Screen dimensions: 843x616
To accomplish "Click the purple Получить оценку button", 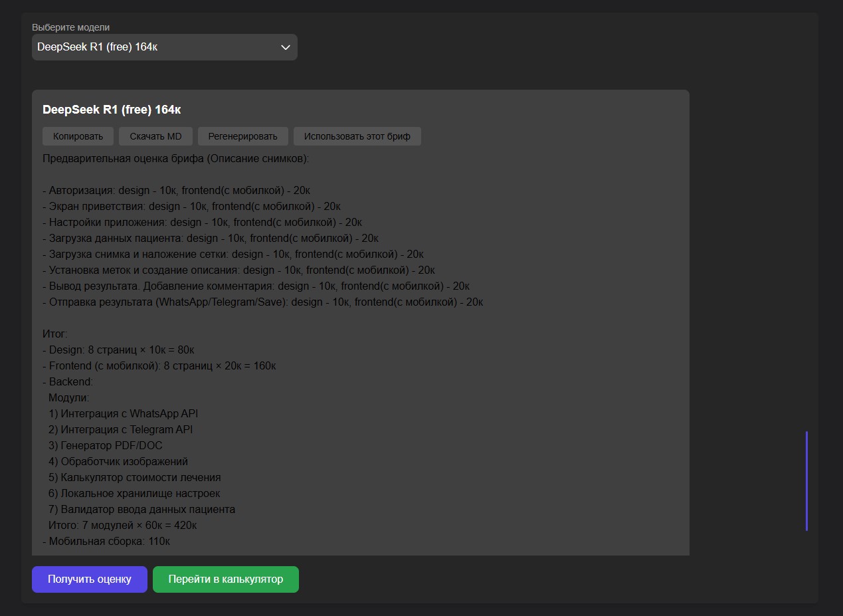I will tap(89, 579).
